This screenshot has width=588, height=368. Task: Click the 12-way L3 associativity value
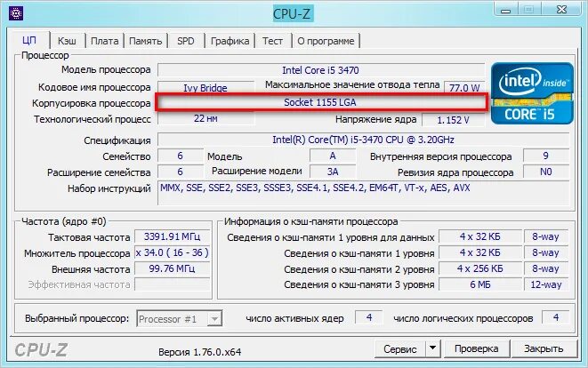(x=546, y=284)
